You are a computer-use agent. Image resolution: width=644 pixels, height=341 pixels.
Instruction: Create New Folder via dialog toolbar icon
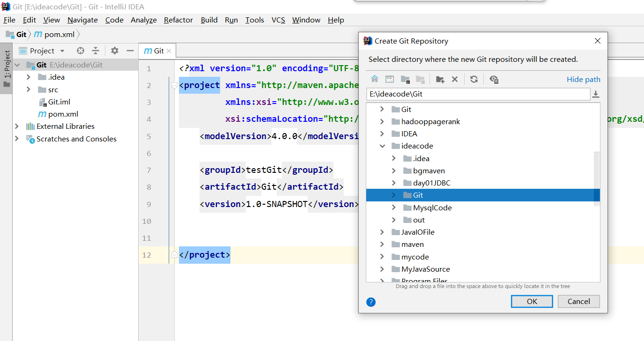pyautogui.click(x=440, y=79)
